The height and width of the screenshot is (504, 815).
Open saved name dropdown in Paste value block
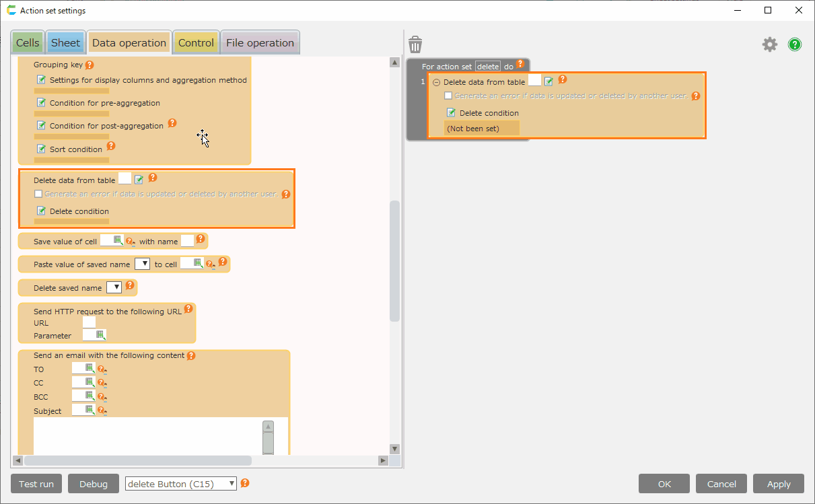pos(142,264)
